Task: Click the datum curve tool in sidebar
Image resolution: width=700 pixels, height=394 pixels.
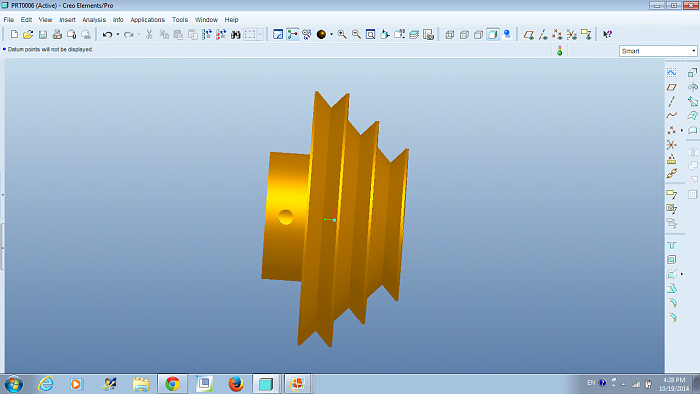Action: coord(671,116)
